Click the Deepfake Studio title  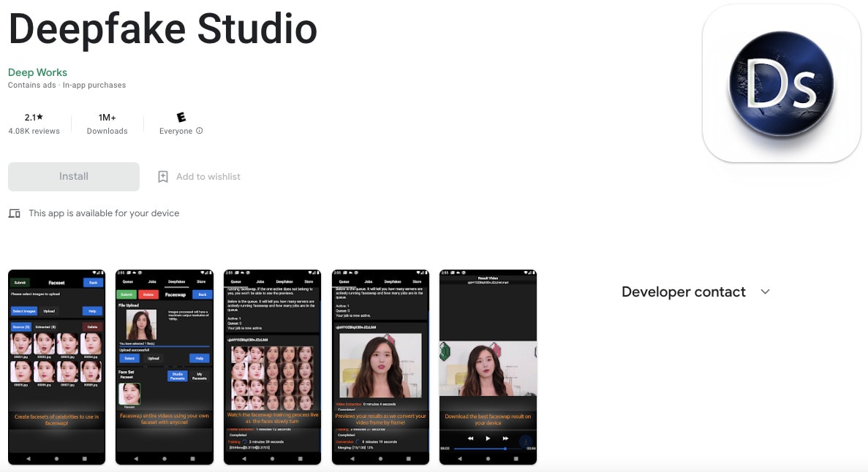click(x=163, y=28)
